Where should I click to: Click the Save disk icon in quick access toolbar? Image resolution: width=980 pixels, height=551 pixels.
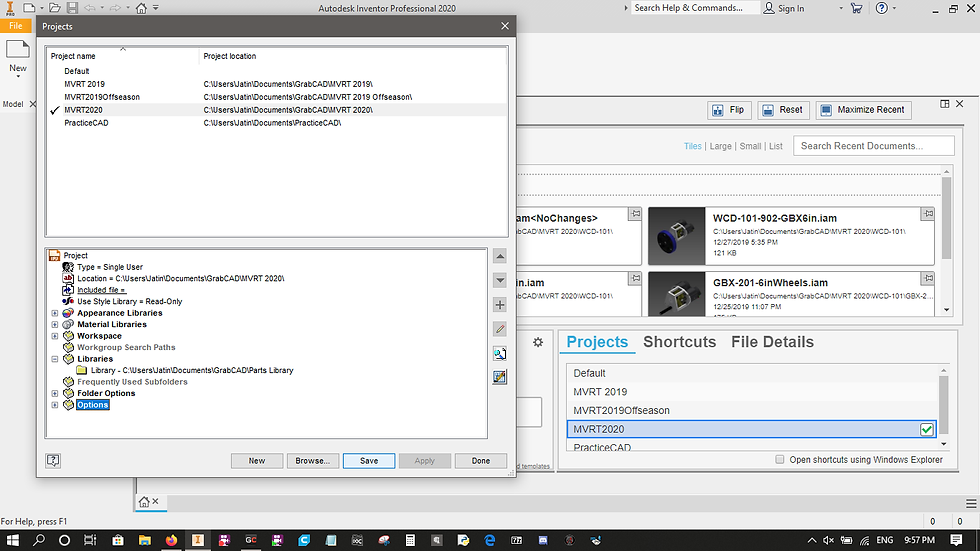tap(72, 8)
